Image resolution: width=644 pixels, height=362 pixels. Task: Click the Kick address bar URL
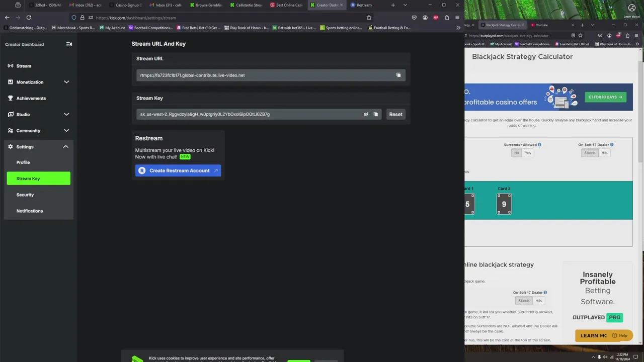pyautogui.click(x=136, y=18)
